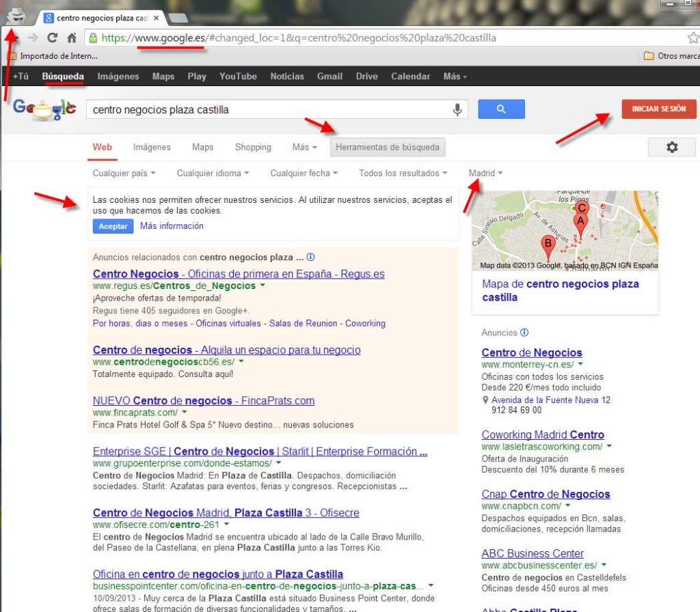
Task: Expand arrow next to www.ofisecre.com URL
Action: 226,524
